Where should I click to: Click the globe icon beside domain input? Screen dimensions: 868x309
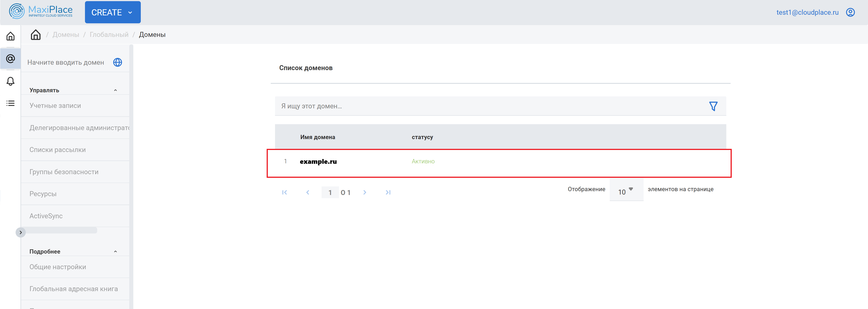(118, 62)
